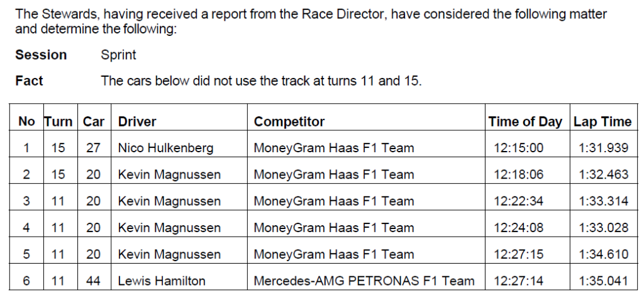Click time of day 12:27:14
Viewport: 644px width, 302px height.
point(519,281)
